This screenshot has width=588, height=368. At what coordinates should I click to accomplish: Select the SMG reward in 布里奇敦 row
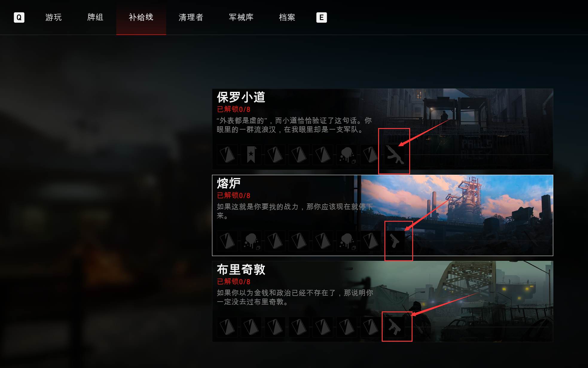tap(394, 327)
